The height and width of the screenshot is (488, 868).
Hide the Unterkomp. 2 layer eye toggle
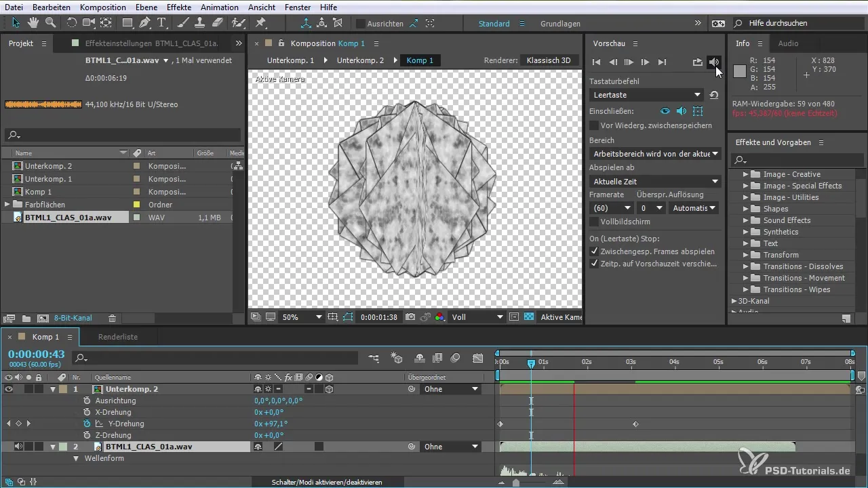[9, 389]
